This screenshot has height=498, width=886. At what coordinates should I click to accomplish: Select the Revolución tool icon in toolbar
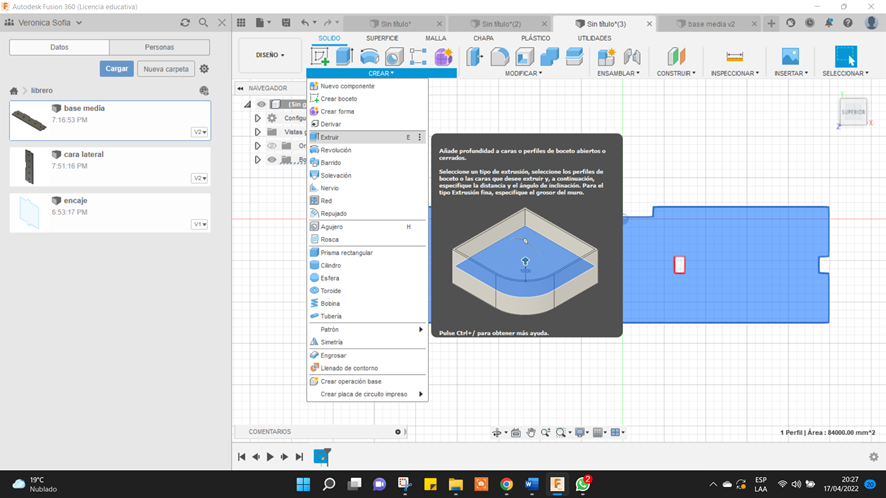[369, 57]
